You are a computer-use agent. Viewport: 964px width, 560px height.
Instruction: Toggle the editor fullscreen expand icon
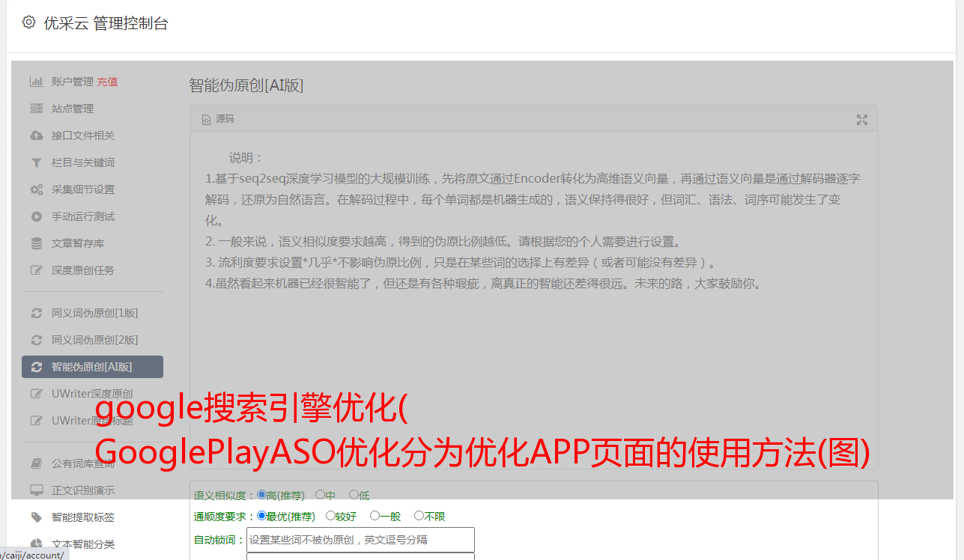point(862,120)
